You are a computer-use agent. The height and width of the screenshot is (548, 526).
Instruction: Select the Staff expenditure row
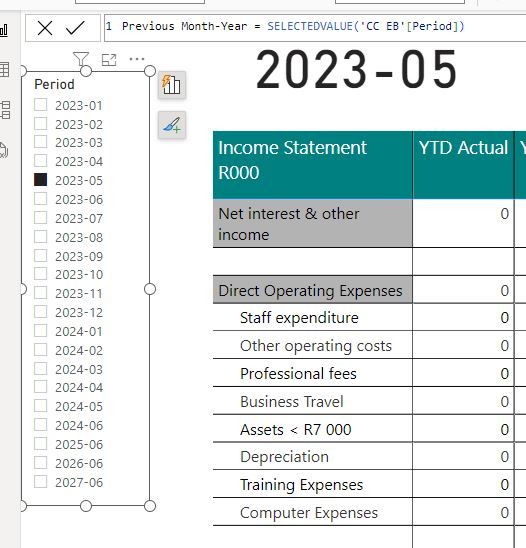click(x=312, y=317)
